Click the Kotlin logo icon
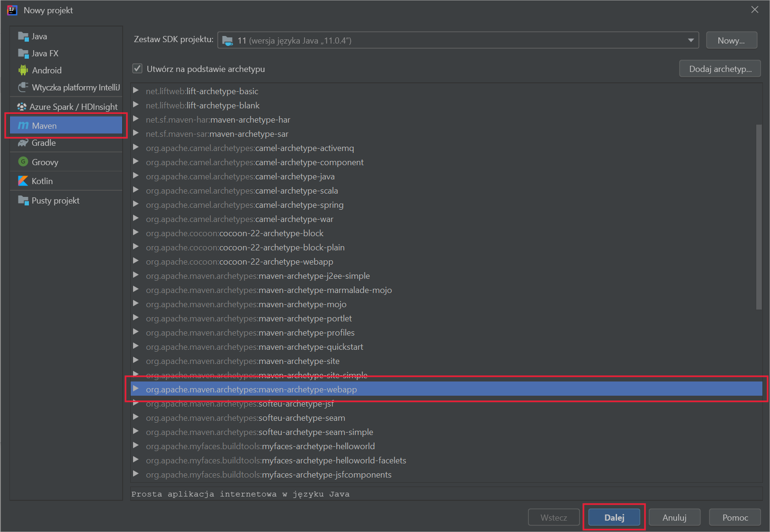Image resolution: width=770 pixels, height=532 pixels. click(23, 181)
